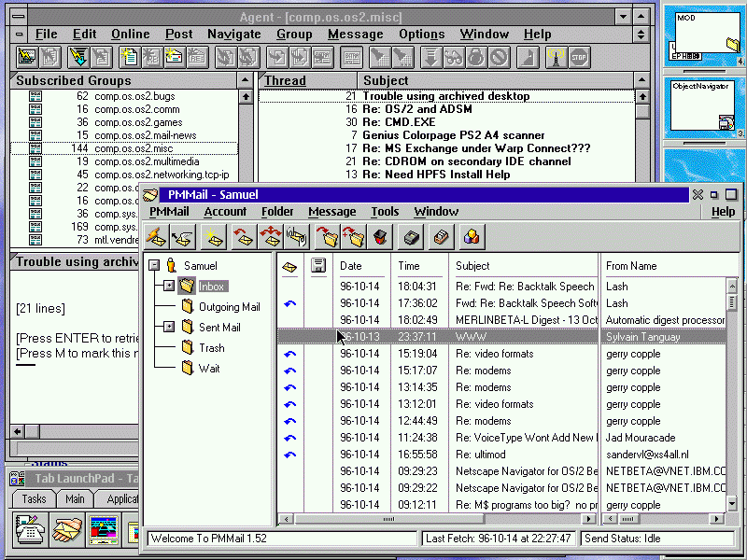Click the eyeglasses icon in Agent toolbar
This screenshot has height=560, width=747.
(453, 58)
